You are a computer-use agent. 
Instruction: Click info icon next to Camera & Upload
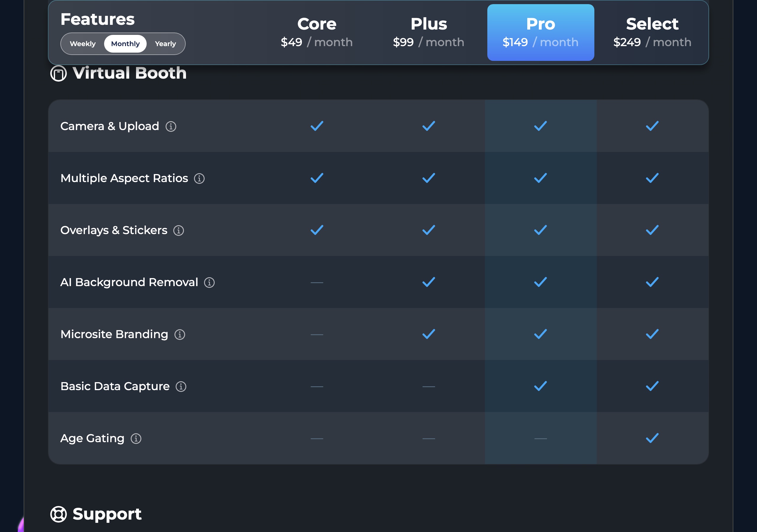click(x=171, y=126)
